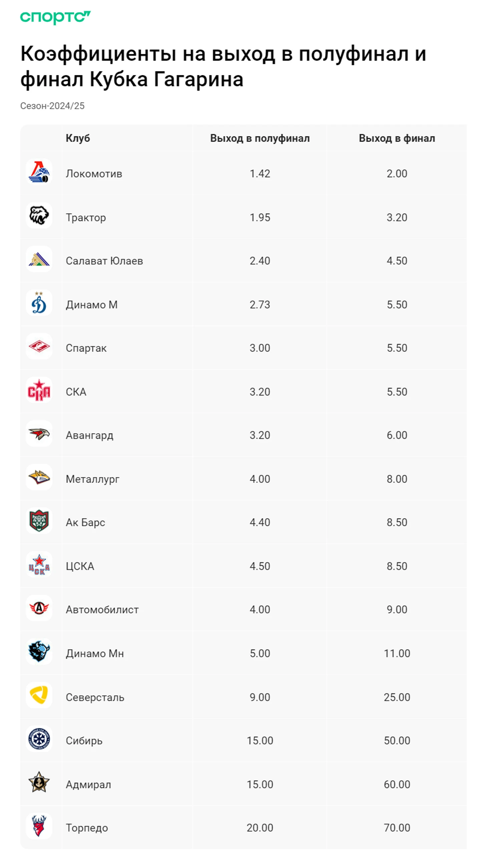Click the Avangard hawk logo
Viewport: 487px width, 868px height.
tap(39, 434)
